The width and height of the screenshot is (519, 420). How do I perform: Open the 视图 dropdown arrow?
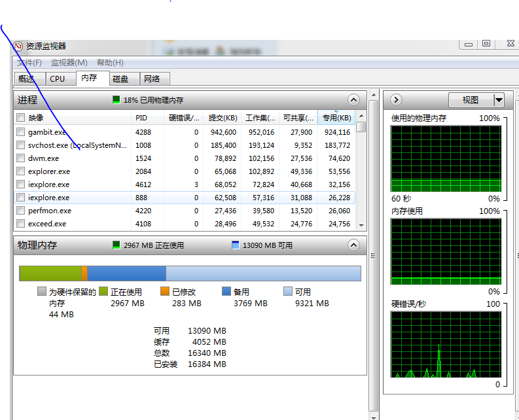coord(499,100)
